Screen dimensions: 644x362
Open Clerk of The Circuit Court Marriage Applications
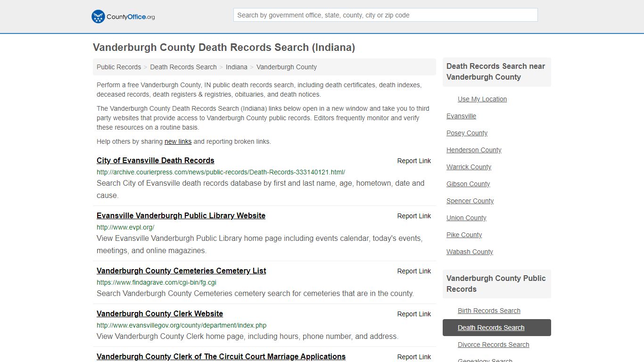221,356
